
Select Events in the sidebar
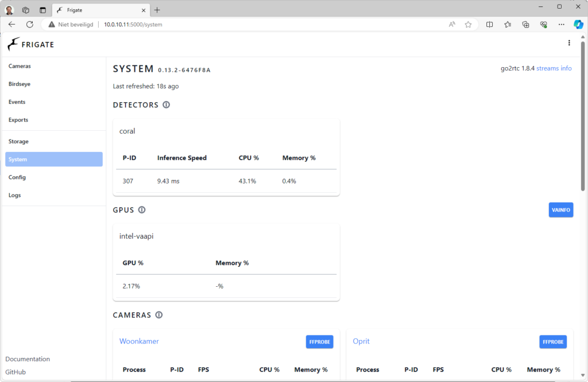click(x=17, y=102)
